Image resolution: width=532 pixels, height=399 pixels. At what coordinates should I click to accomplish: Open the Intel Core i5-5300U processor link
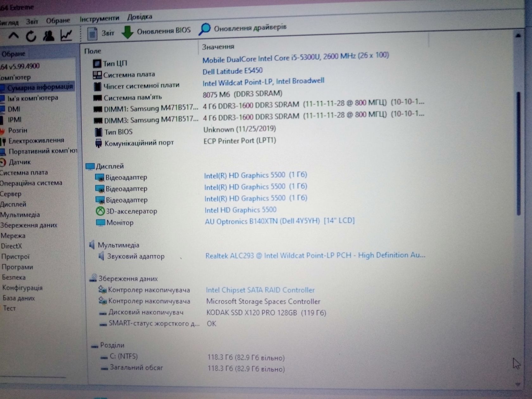296,57
